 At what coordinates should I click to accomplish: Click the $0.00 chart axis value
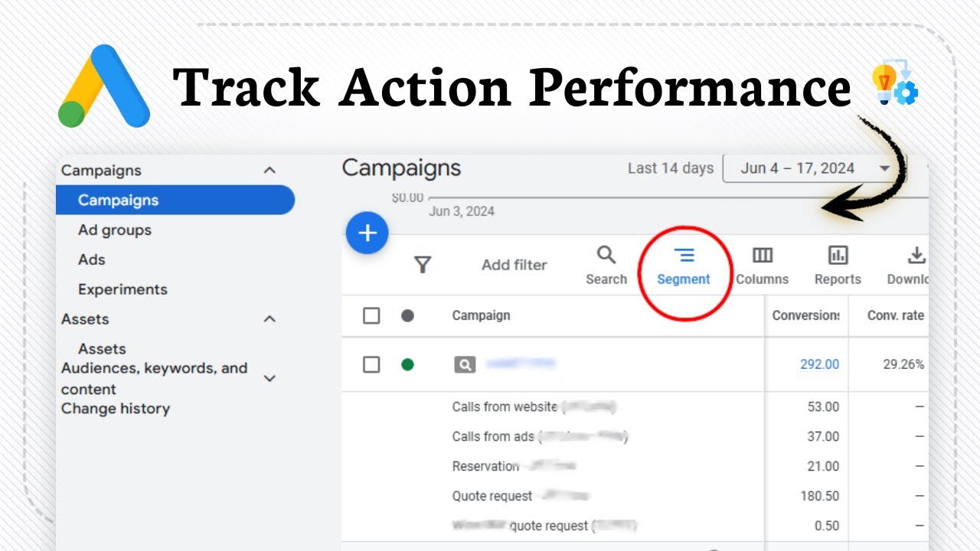407,197
